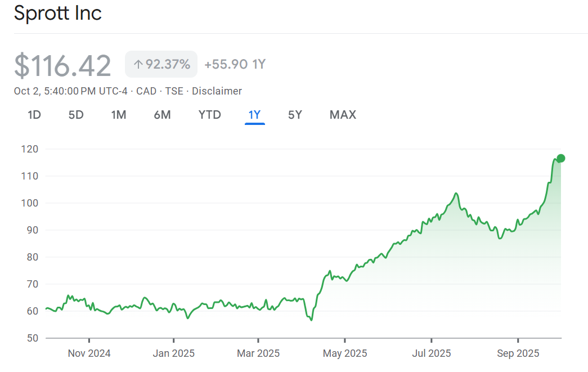Click the green dot at chart end
Screen dimensions: 588x372
pos(560,158)
